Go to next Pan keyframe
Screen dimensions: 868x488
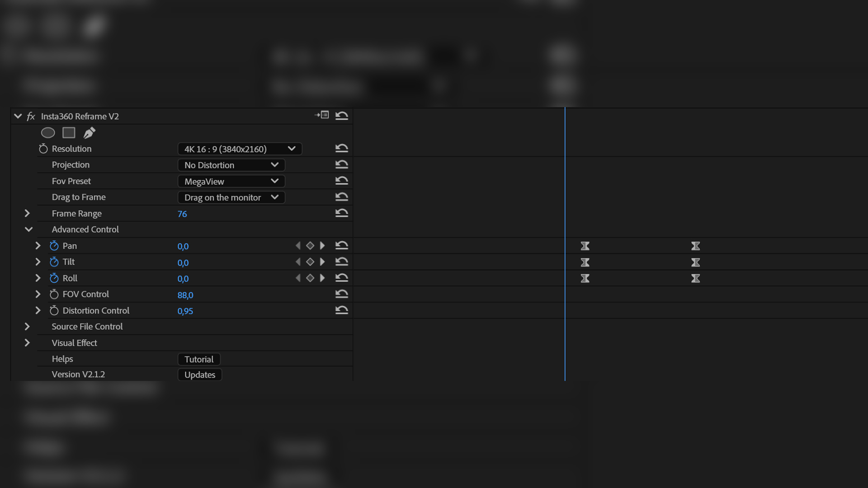[x=322, y=246]
